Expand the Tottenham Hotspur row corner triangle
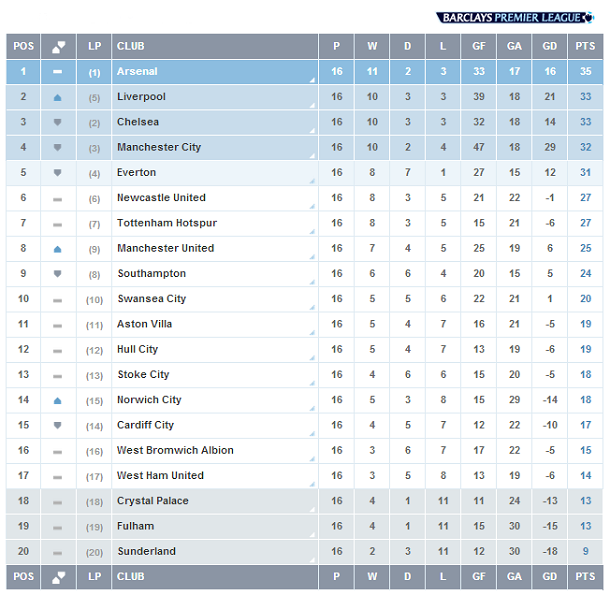Image resolution: width=610 pixels, height=595 pixels. [312, 232]
